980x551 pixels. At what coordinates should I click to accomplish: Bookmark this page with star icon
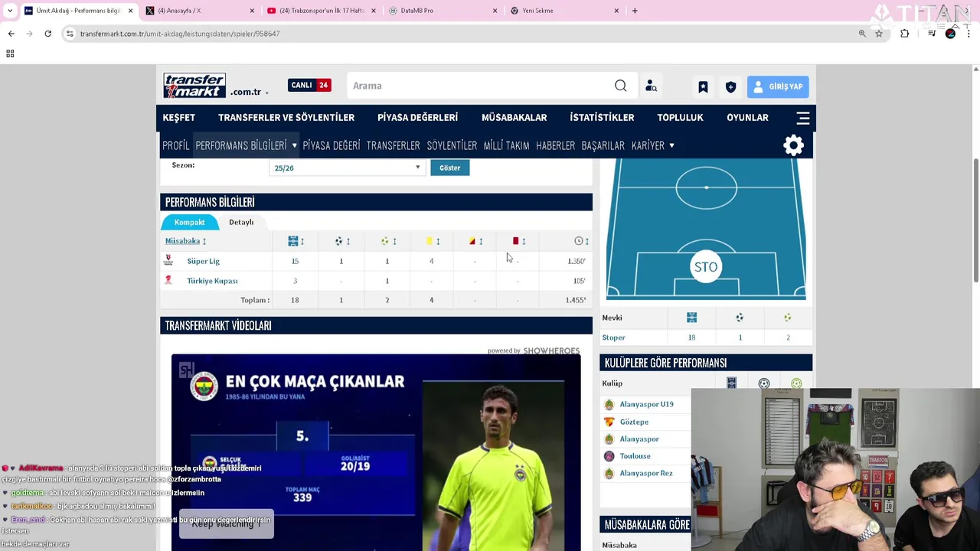click(x=879, y=34)
